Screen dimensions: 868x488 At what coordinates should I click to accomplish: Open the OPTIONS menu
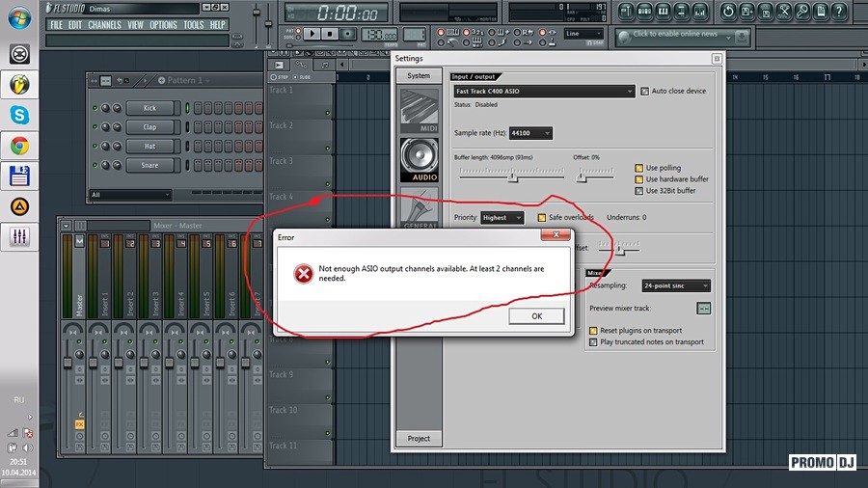[x=163, y=25]
